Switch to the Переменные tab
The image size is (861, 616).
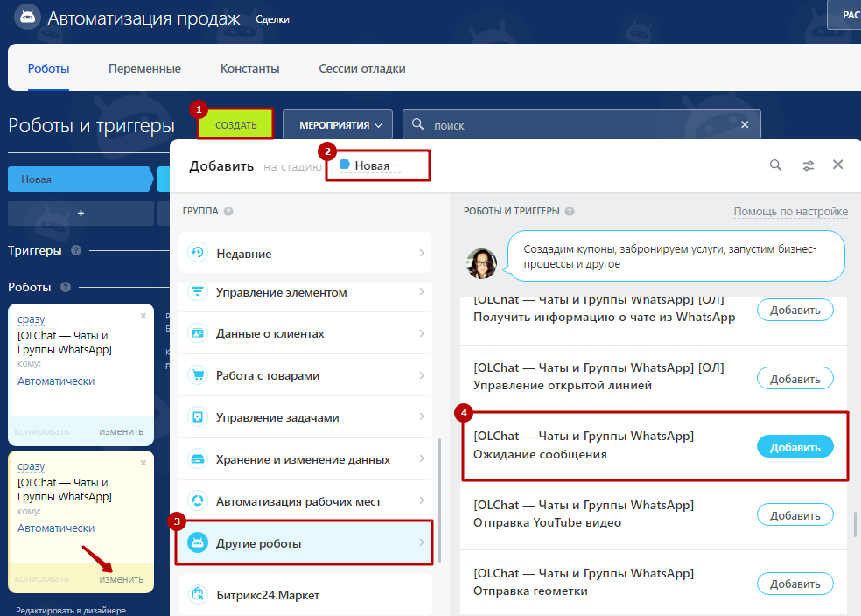tap(144, 68)
